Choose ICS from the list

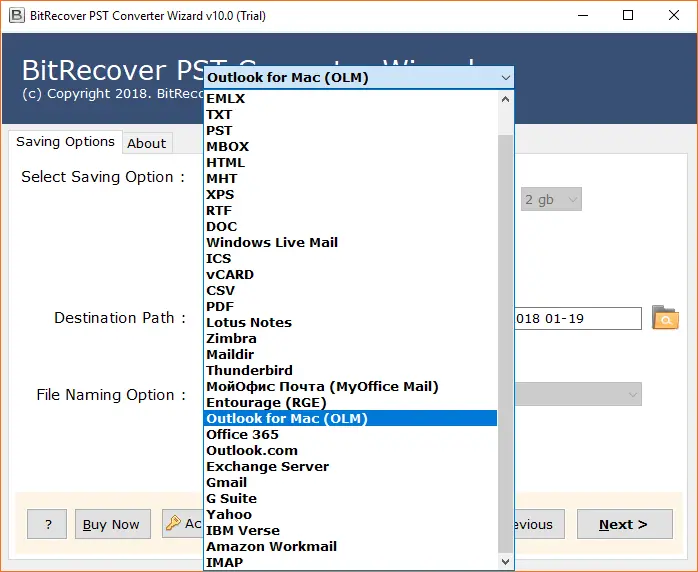click(x=350, y=259)
